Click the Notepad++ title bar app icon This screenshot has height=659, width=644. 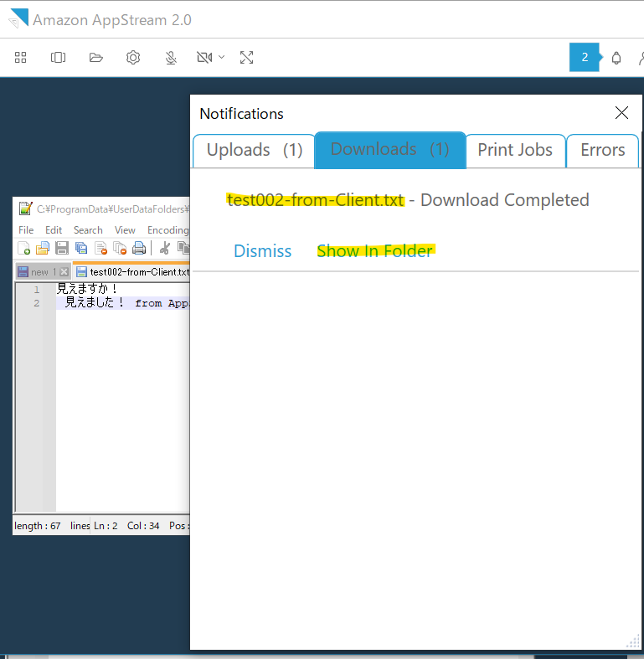[25, 209]
